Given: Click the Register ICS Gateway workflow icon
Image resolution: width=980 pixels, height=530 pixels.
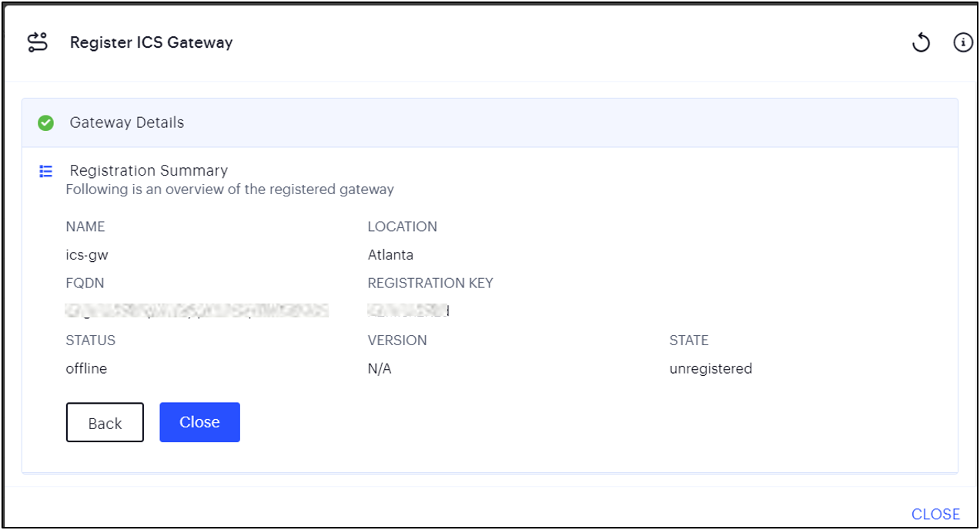Looking at the screenshot, I should point(37,42).
